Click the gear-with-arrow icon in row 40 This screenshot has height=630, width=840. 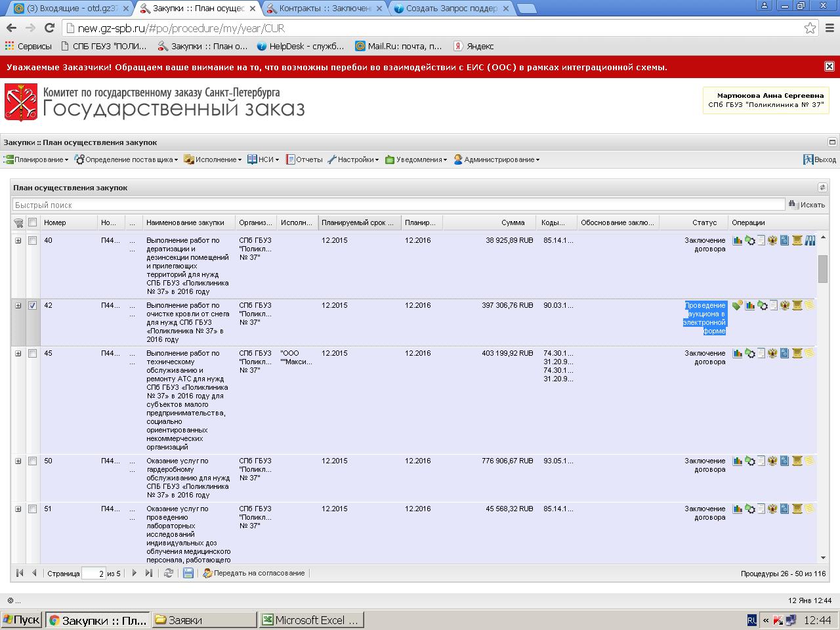749,241
